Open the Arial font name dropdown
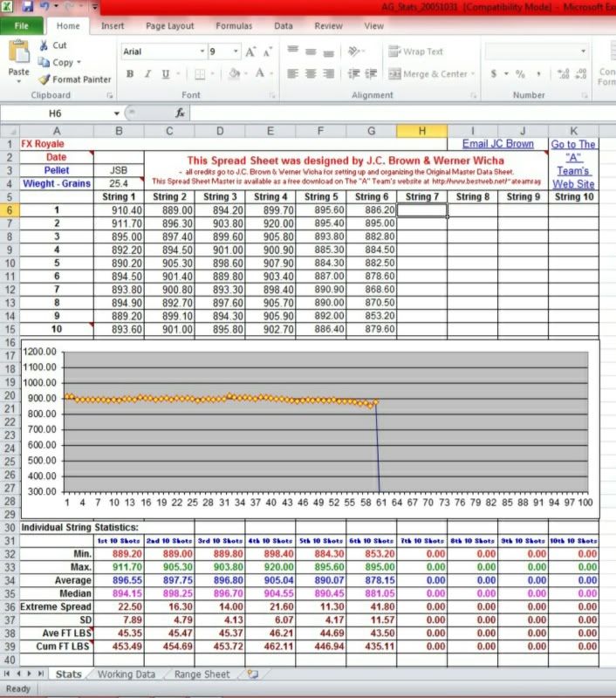Image resolution: width=616 pixels, height=698 pixels. pyautogui.click(x=202, y=51)
